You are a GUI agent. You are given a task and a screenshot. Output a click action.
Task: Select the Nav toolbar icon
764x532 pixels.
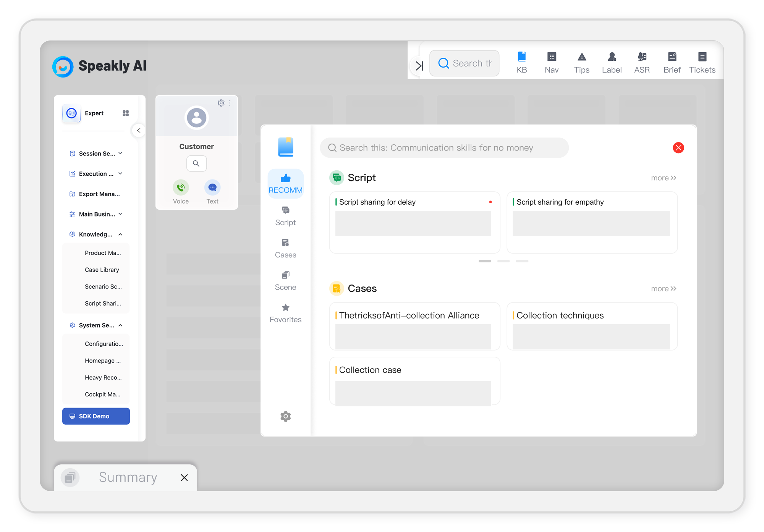click(x=551, y=61)
